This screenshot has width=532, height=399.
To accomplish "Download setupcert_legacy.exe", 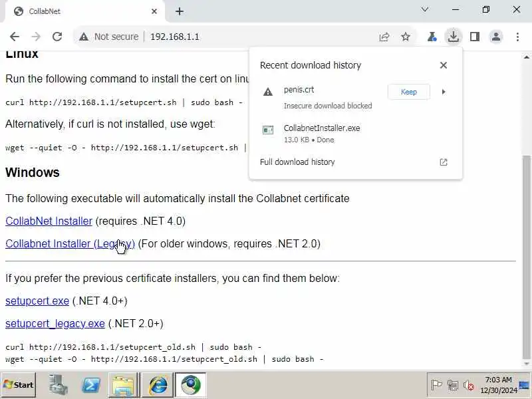I will [55, 324].
